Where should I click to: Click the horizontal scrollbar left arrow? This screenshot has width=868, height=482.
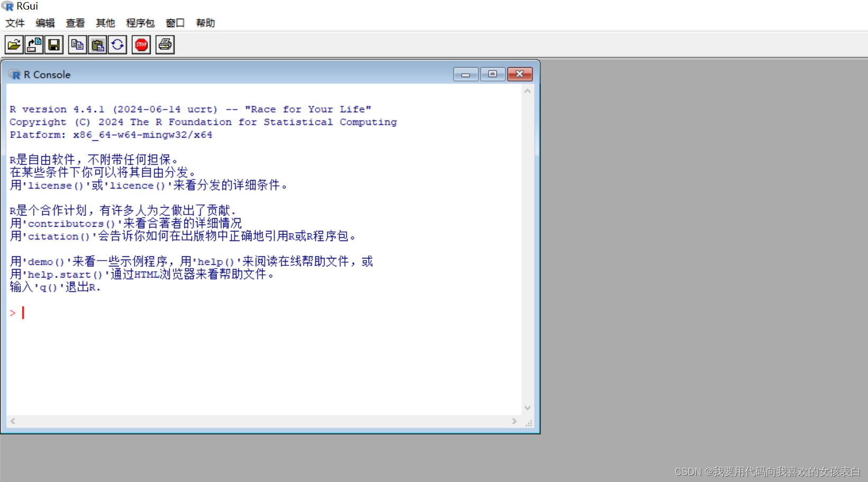pos(13,421)
